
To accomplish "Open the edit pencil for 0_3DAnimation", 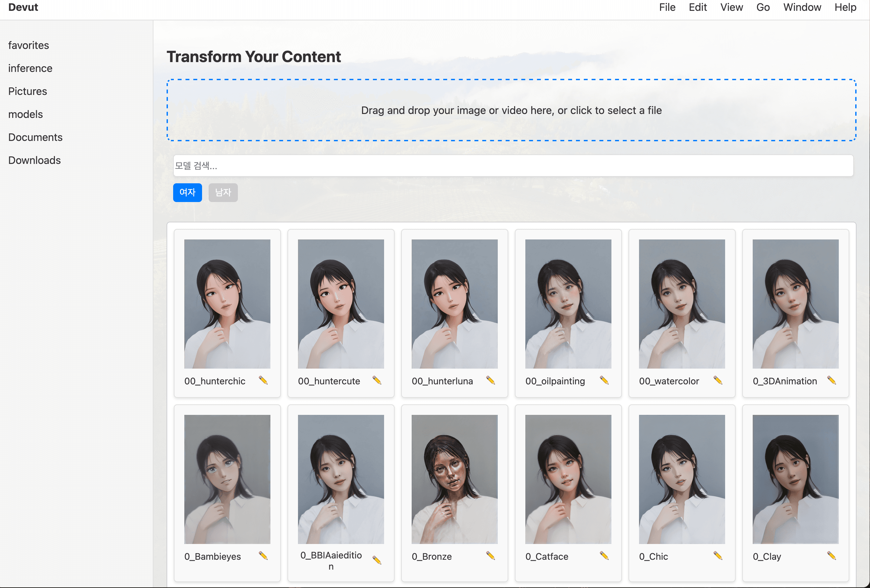I will pos(832,380).
